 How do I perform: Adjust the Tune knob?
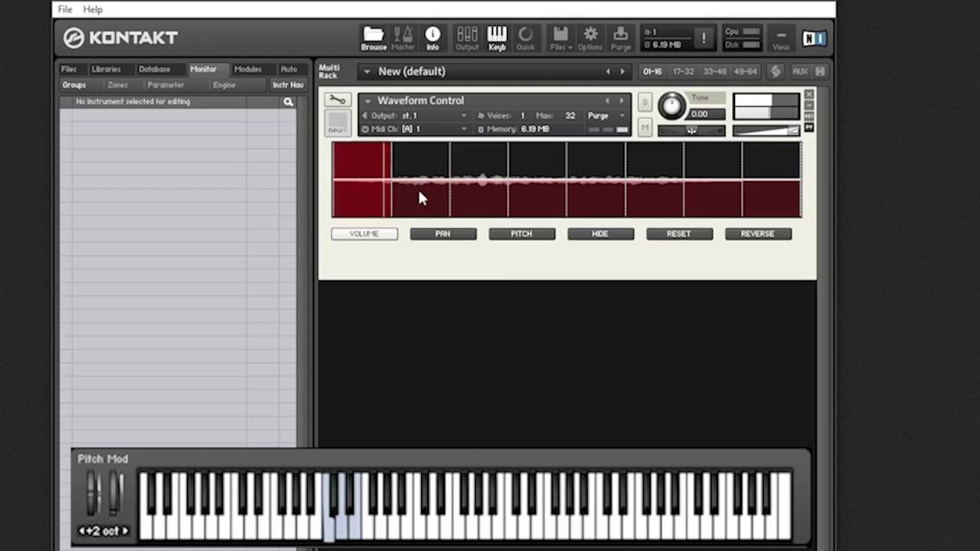point(671,106)
